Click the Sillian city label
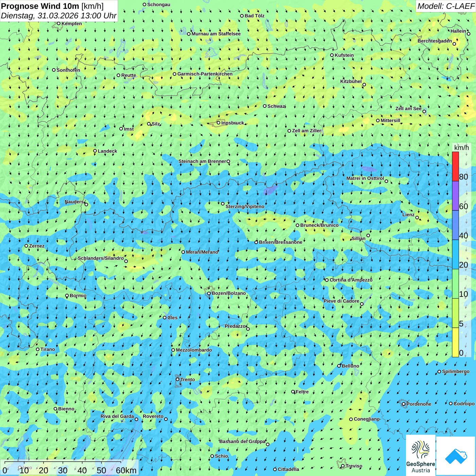476x476 pixels. pyautogui.click(x=358, y=238)
